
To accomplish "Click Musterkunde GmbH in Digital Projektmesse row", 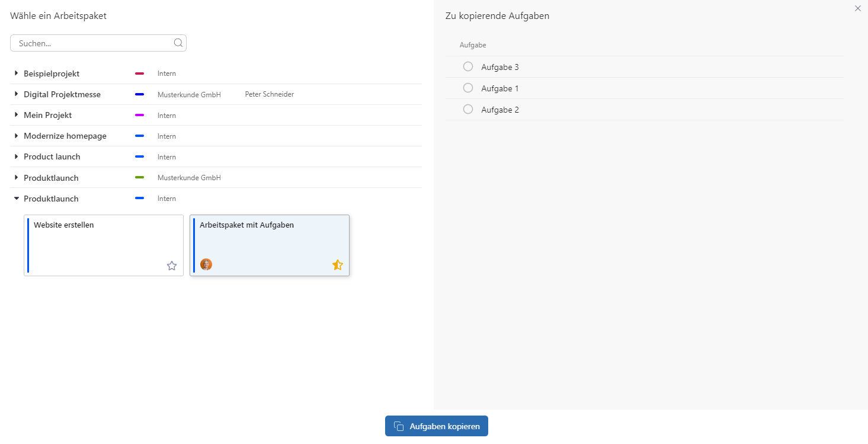I will (x=189, y=94).
